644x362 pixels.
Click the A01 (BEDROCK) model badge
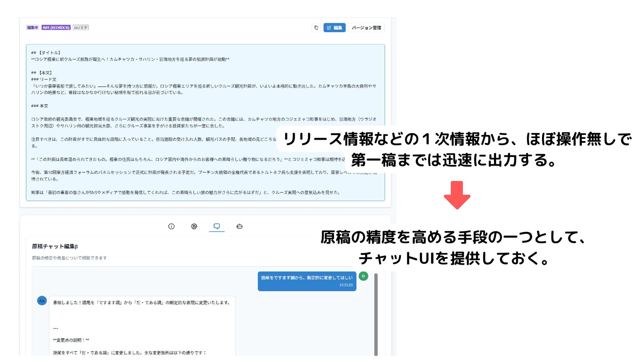[56, 27]
